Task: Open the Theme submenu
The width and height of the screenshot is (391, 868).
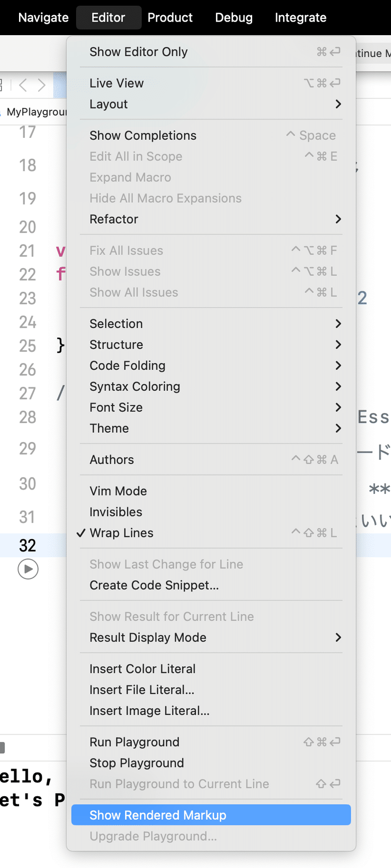Action: click(x=211, y=428)
